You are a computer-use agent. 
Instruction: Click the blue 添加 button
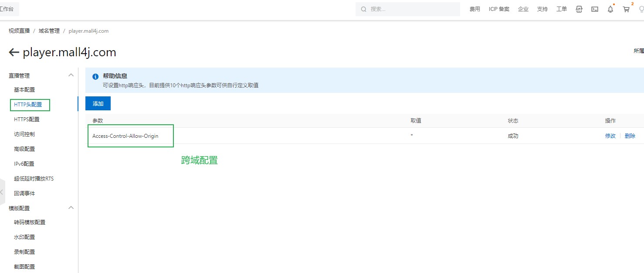pyautogui.click(x=98, y=104)
